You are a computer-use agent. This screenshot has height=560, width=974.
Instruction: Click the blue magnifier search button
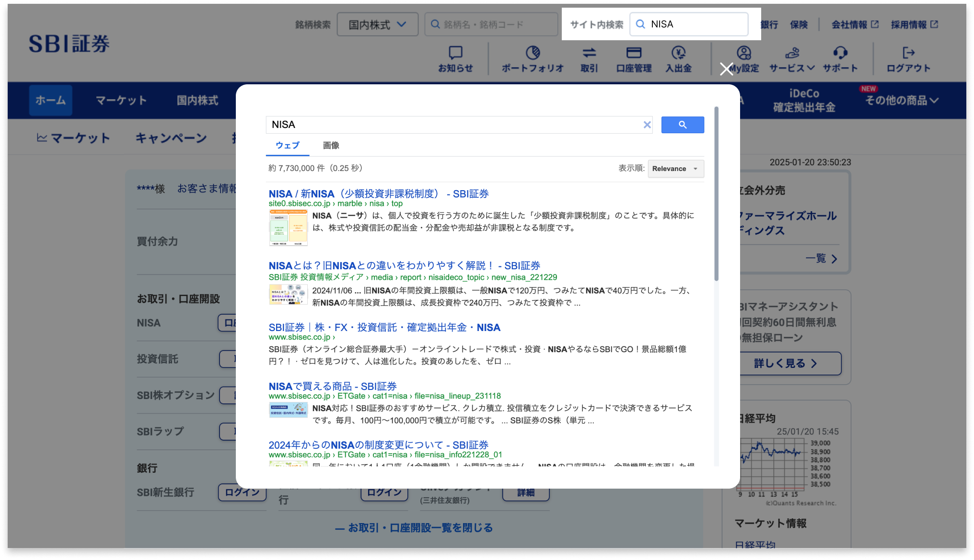click(683, 125)
